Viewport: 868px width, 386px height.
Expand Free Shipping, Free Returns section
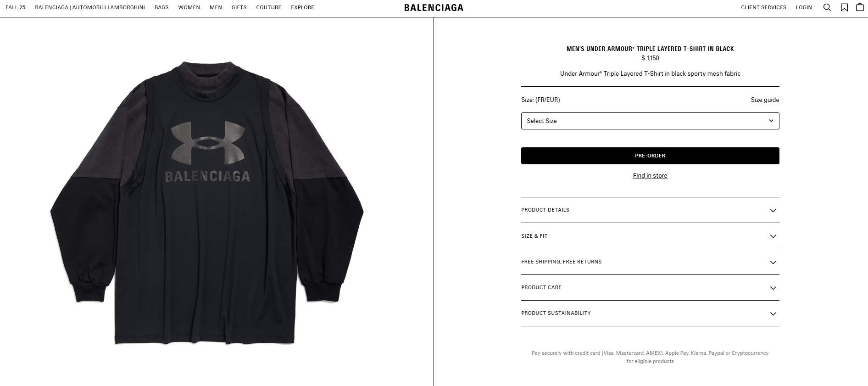tap(650, 262)
